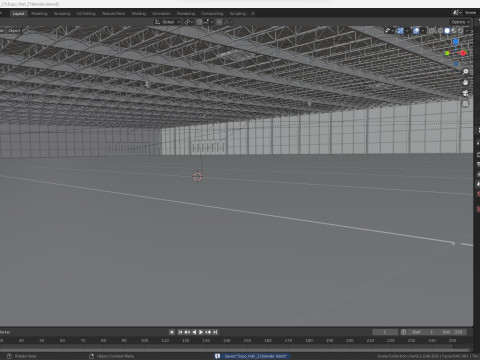Toggle preview range clock icon

[x=404, y=332]
